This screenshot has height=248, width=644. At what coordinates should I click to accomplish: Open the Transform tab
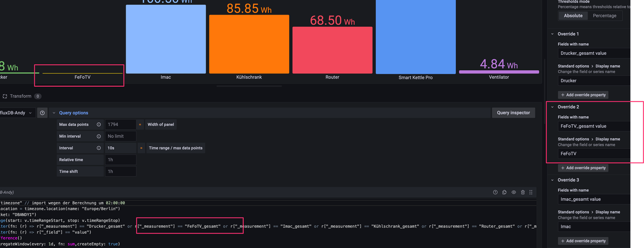click(x=21, y=96)
